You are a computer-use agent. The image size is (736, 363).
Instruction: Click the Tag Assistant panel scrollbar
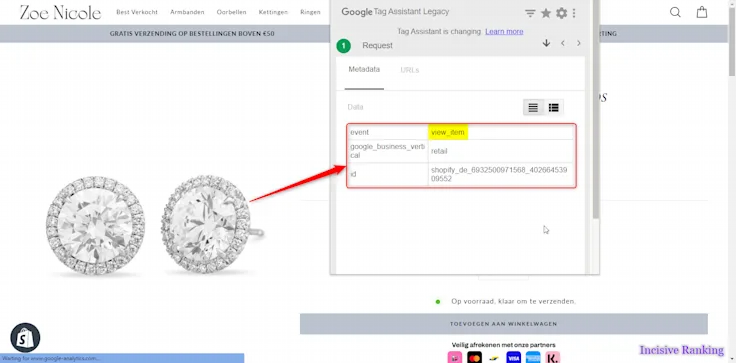click(596, 110)
